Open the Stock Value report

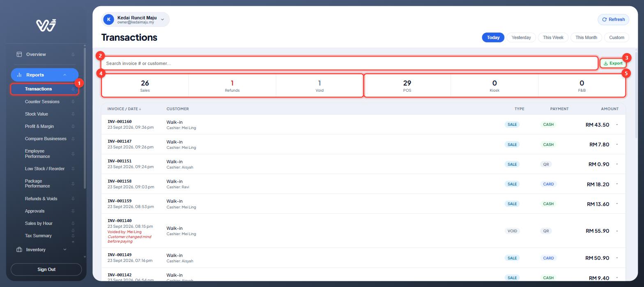[37, 114]
